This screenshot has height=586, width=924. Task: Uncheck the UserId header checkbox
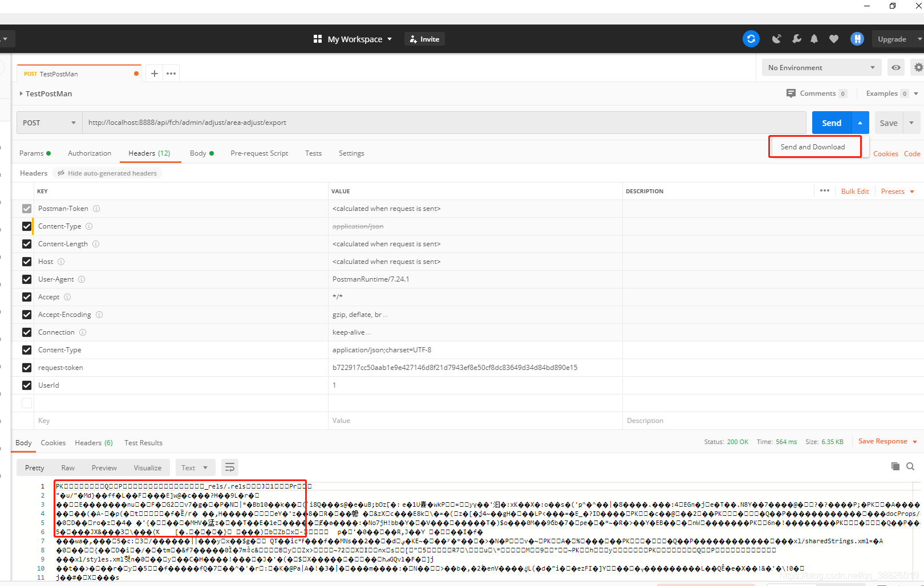pyautogui.click(x=27, y=385)
